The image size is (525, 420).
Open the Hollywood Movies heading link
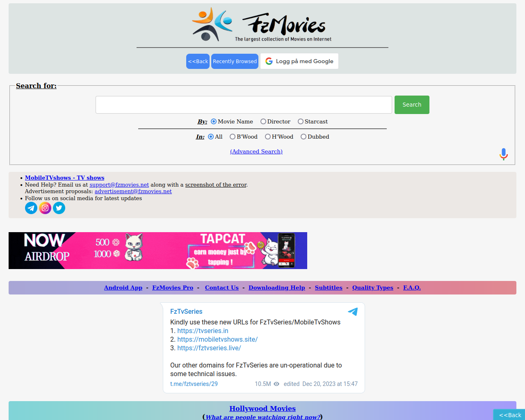click(x=262, y=409)
